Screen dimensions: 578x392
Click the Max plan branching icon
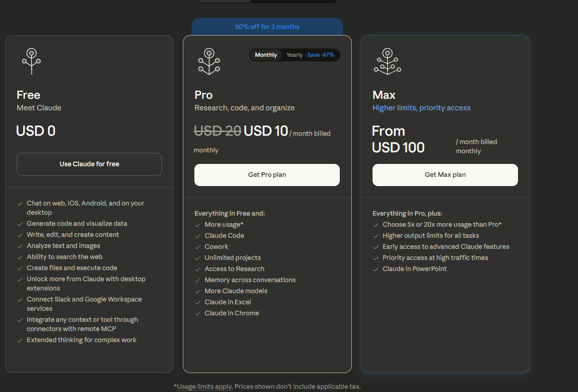387,61
